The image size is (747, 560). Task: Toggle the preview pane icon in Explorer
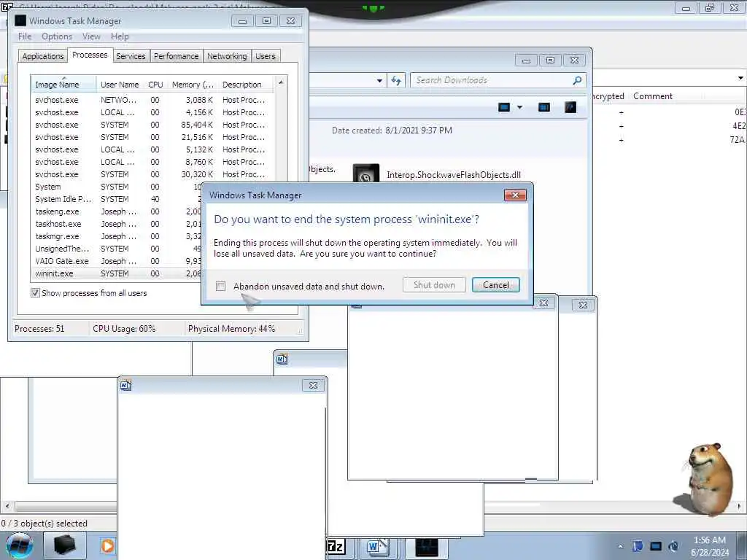(544, 107)
